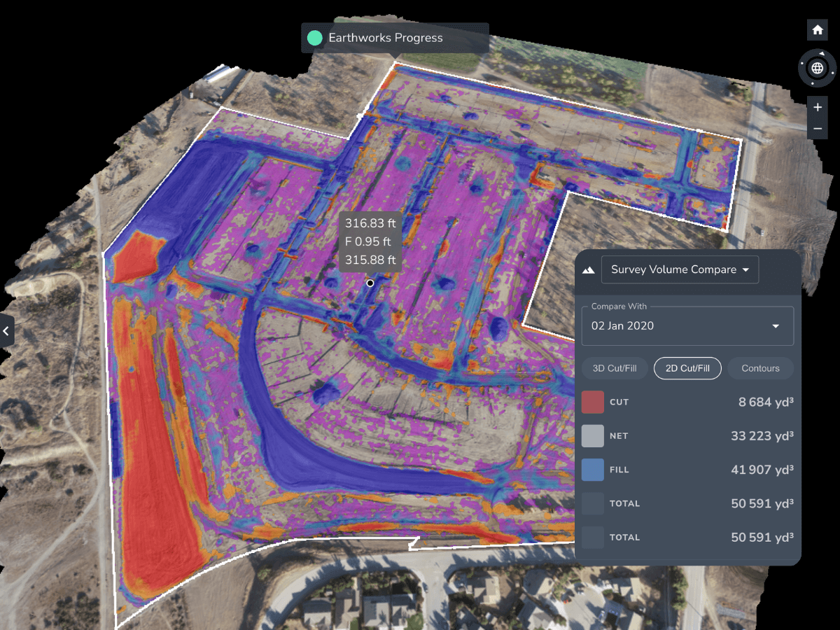Click the Home icon in the top-right corner
The width and height of the screenshot is (840, 630).
tap(817, 29)
